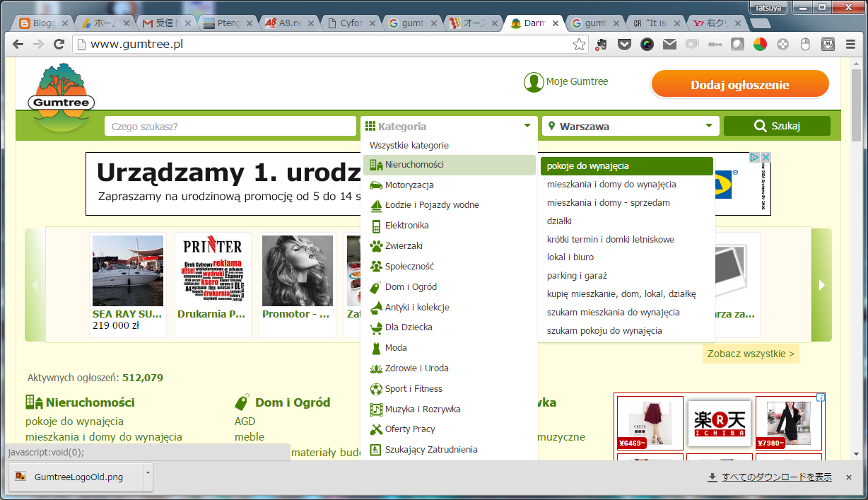Viewport: 868px width, 500px height.
Task: Expand the Kategoria dropdown arrow
Action: point(526,125)
